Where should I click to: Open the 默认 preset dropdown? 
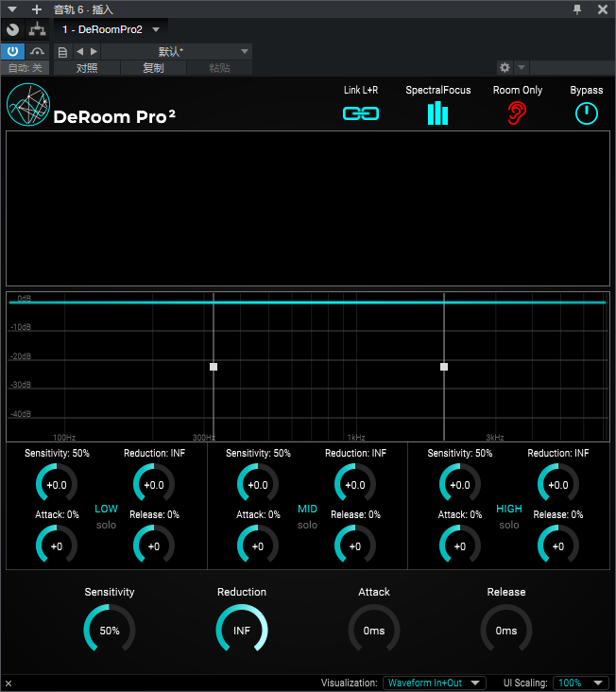click(177, 52)
